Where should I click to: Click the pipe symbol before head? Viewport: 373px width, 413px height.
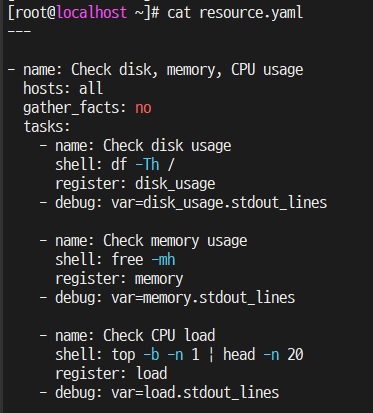tap(211, 355)
